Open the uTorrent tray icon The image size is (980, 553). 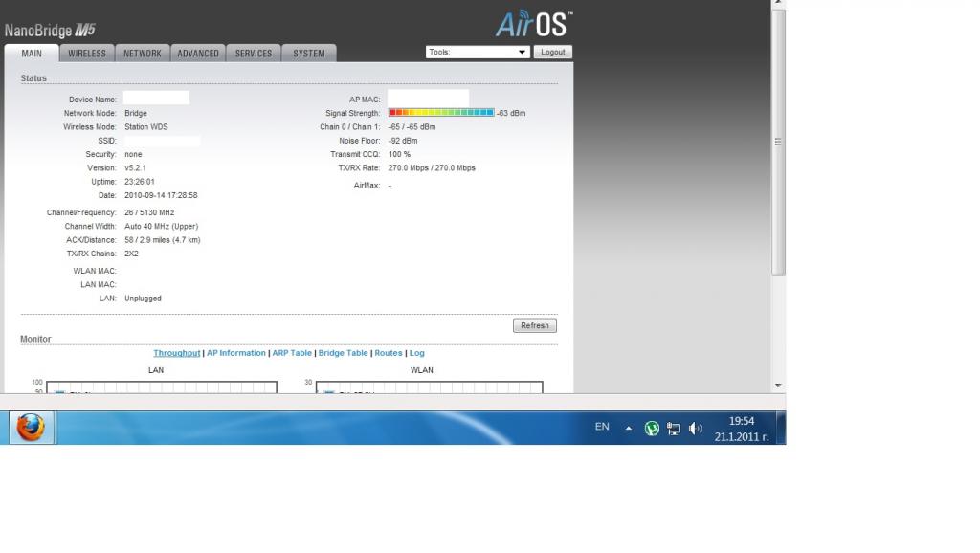pos(652,429)
